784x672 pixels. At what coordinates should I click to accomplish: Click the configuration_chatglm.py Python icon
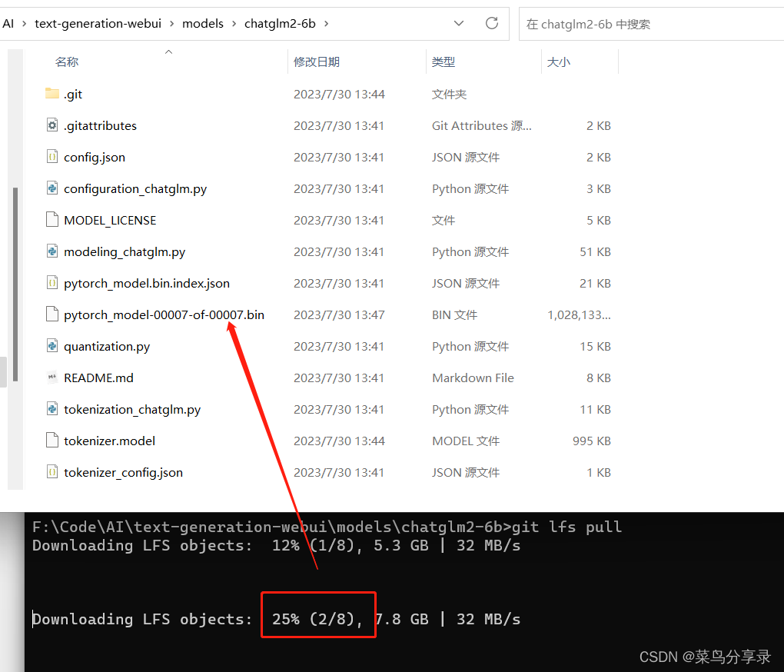(x=52, y=188)
